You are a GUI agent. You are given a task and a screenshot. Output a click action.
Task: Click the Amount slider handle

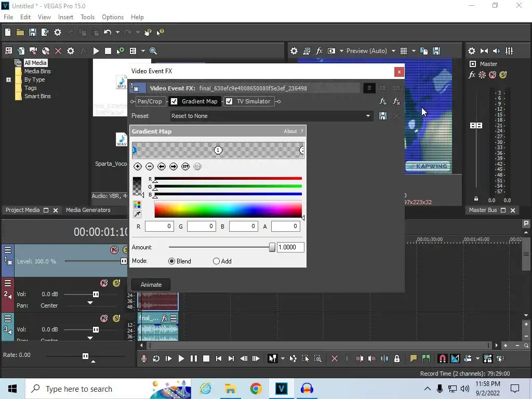(272, 247)
